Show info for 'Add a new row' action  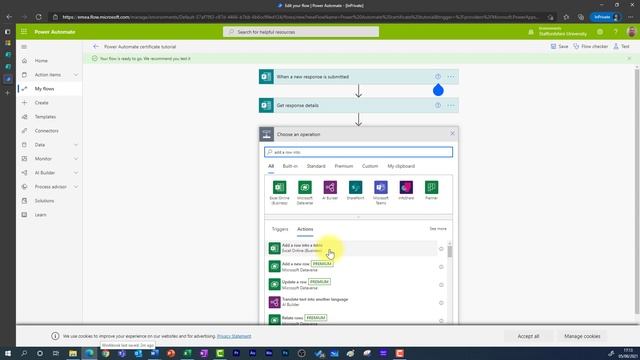point(441,267)
